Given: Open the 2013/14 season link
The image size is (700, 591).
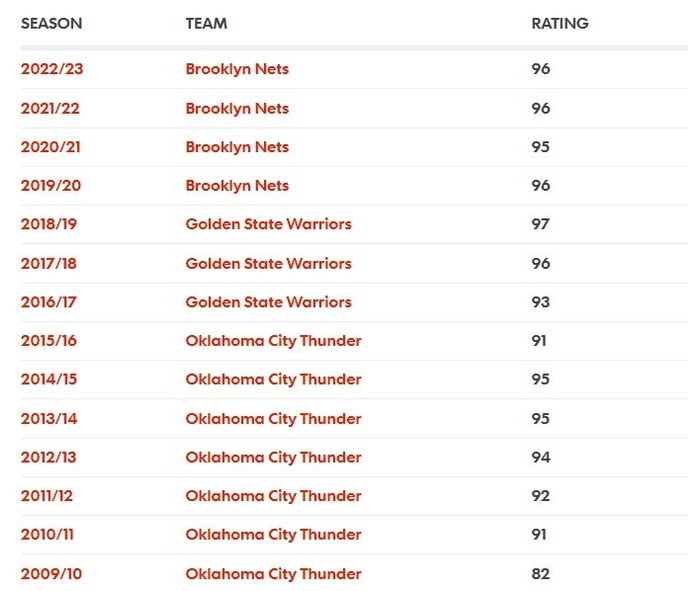Looking at the screenshot, I should click(x=49, y=418).
